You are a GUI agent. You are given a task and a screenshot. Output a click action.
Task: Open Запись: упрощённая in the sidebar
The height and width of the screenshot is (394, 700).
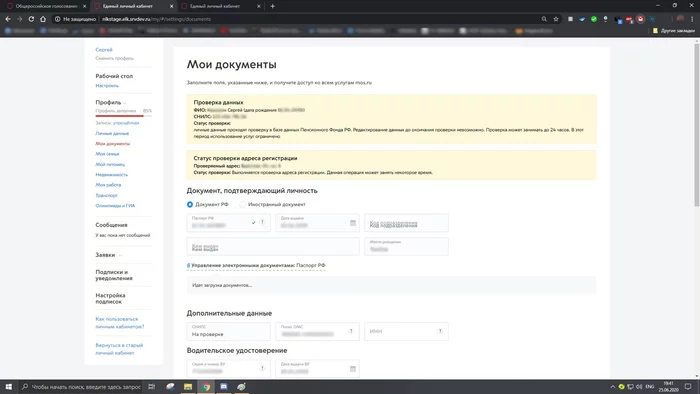117,123
